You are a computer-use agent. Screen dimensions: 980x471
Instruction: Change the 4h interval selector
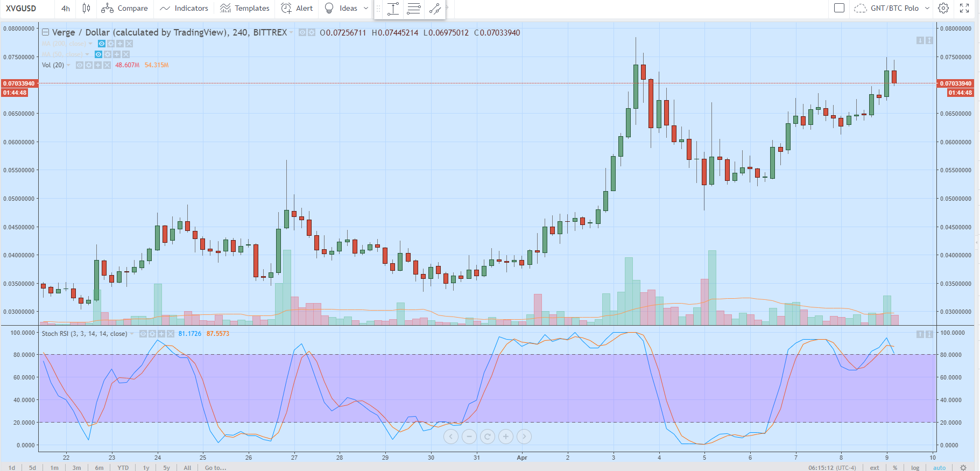coord(66,8)
